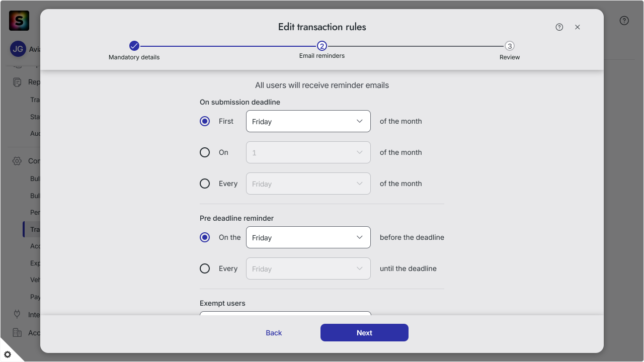Click the Back link
The width and height of the screenshot is (644, 362).
click(x=274, y=333)
